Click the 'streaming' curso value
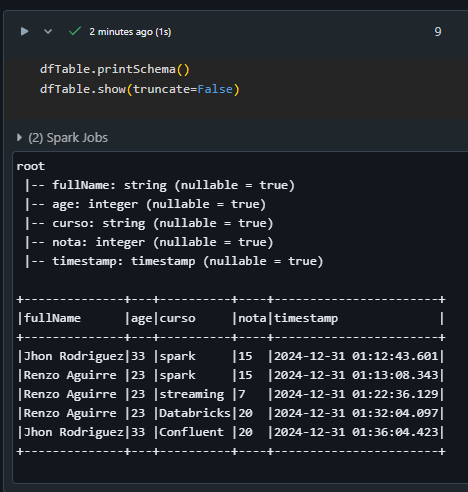The height and width of the screenshot is (492, 468). pyautogui.click(x=192, y=394)
